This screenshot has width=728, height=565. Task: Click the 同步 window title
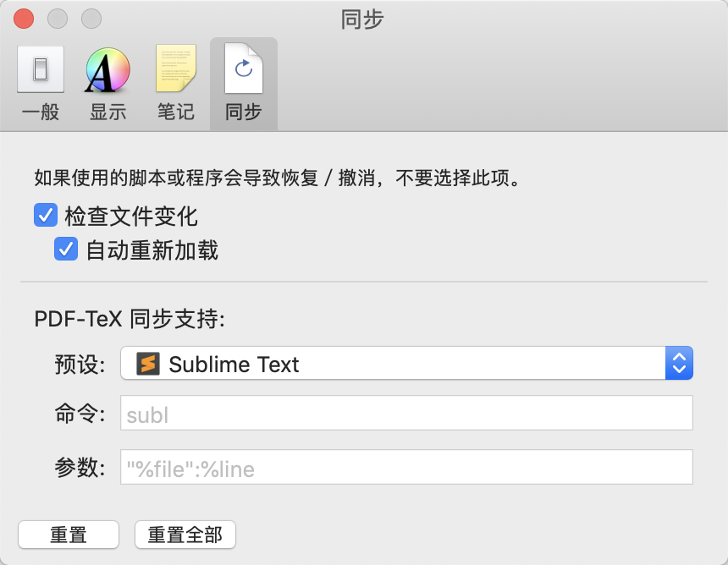point(362,19)
